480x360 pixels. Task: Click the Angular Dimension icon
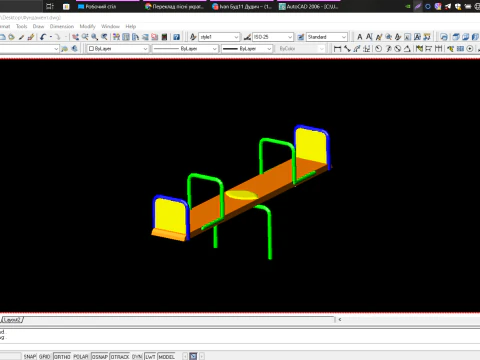(407, 49)
